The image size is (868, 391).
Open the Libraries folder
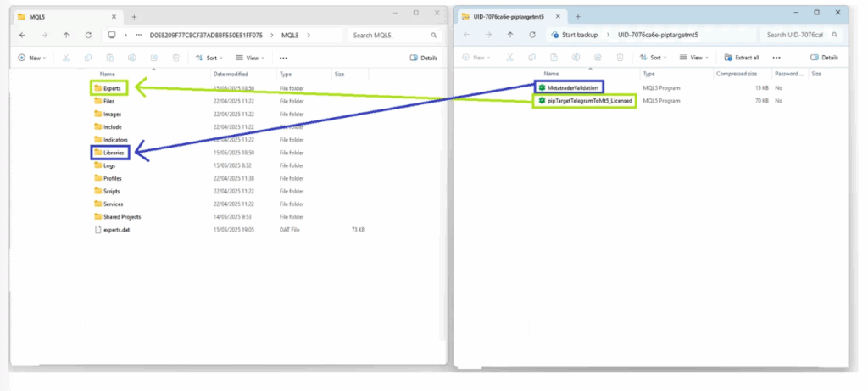114,153
